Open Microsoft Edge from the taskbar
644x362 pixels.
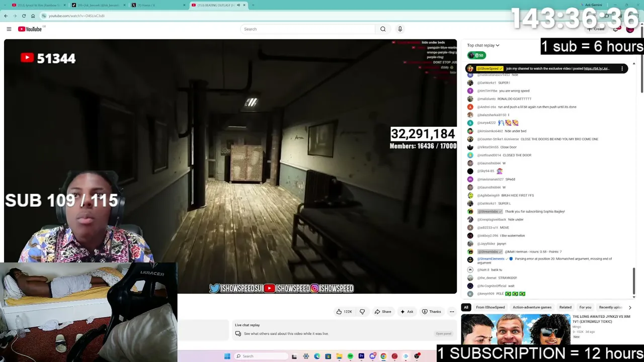(x=317, y=356)
